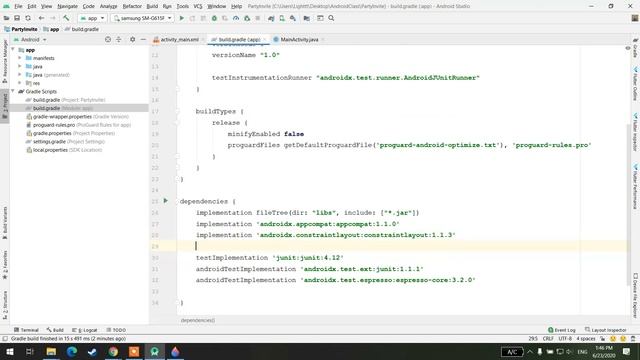The height and width of the screenshot is (360, 640).
Task: Sync project with Gradle files icon
Action: tap(271, 18)
